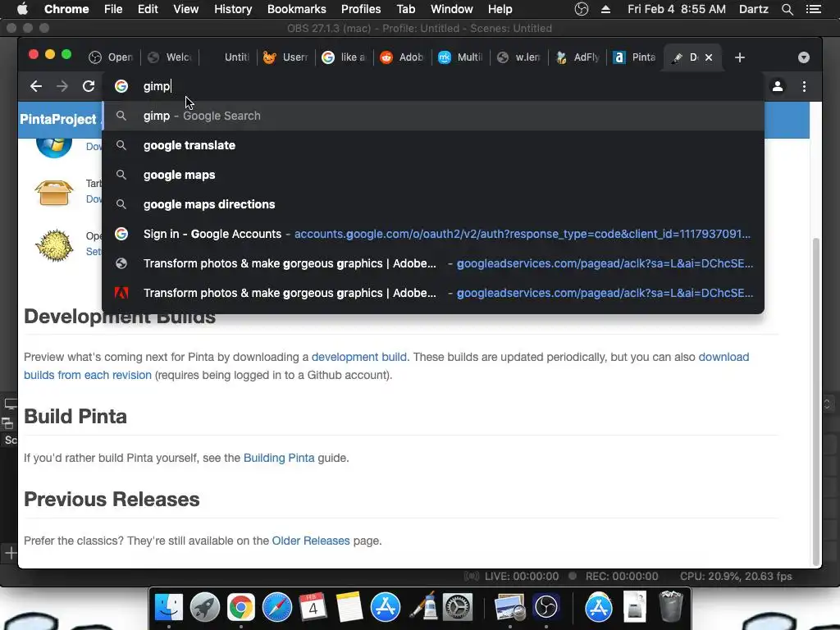Click the page vertical scrollbar
This screenshot has width=840, height=630.
[x=816, y=402]
